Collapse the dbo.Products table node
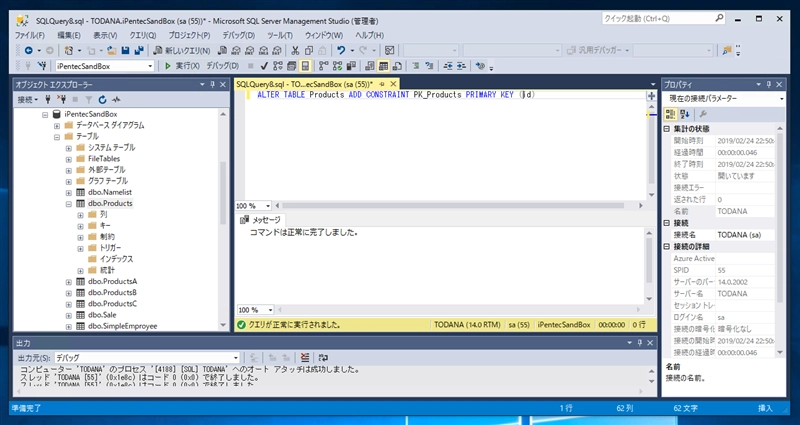The height and width of the screenshot is (425, 800). coord(68,204)
